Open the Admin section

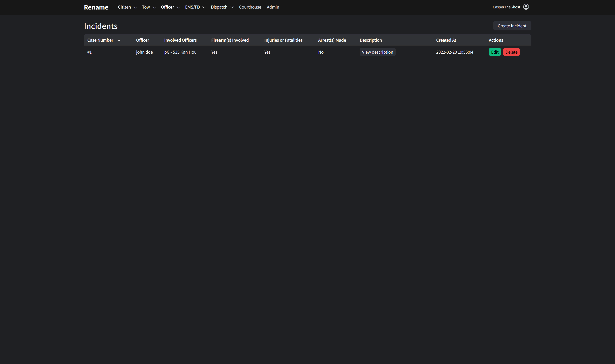coord(273,7)
